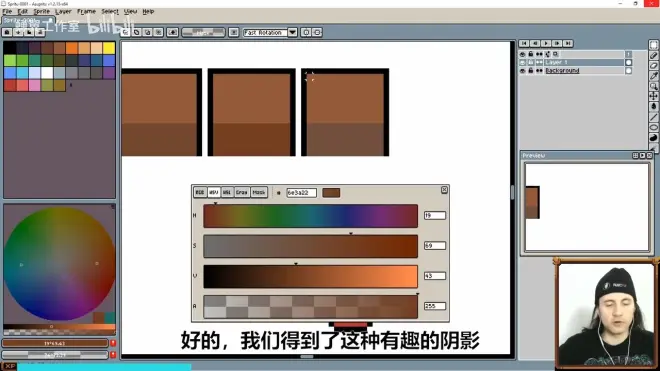Switch color dialog to RGB mode
Image resolution: width=660 pixels, height=371 pixels.
[200, 192]
